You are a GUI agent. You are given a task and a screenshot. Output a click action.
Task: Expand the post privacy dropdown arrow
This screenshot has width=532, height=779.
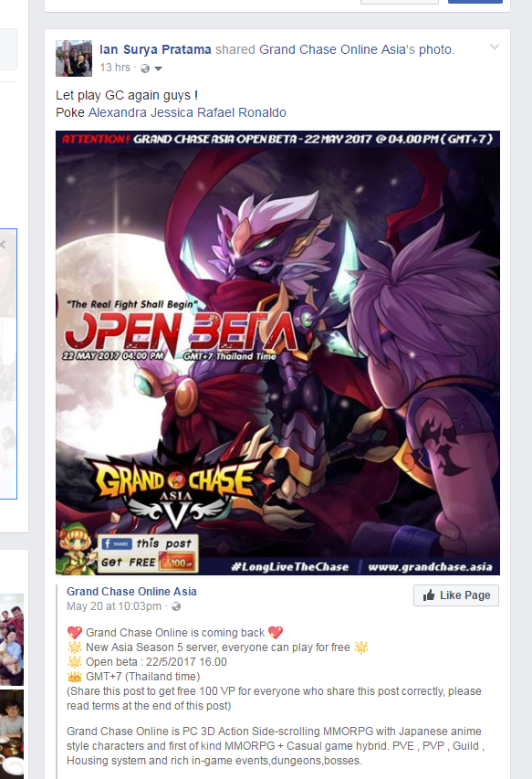point(158,68)
